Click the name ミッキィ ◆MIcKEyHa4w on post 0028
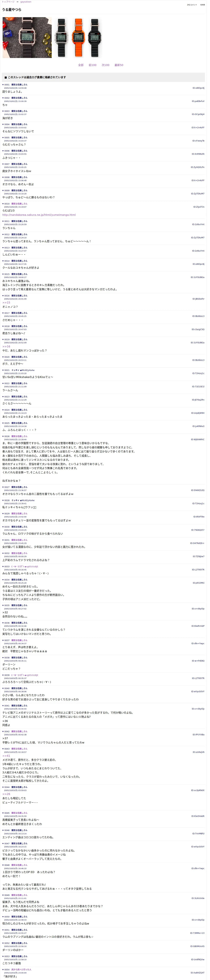The height and width of the screenshot is (980, 210). point(23,500)
